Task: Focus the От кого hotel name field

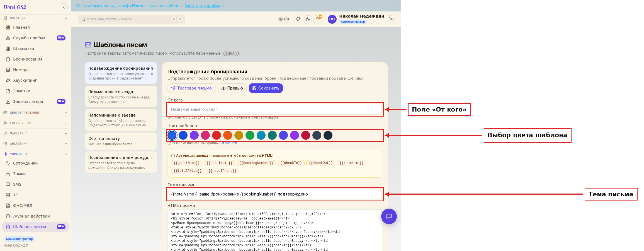Action: point(275,109)
